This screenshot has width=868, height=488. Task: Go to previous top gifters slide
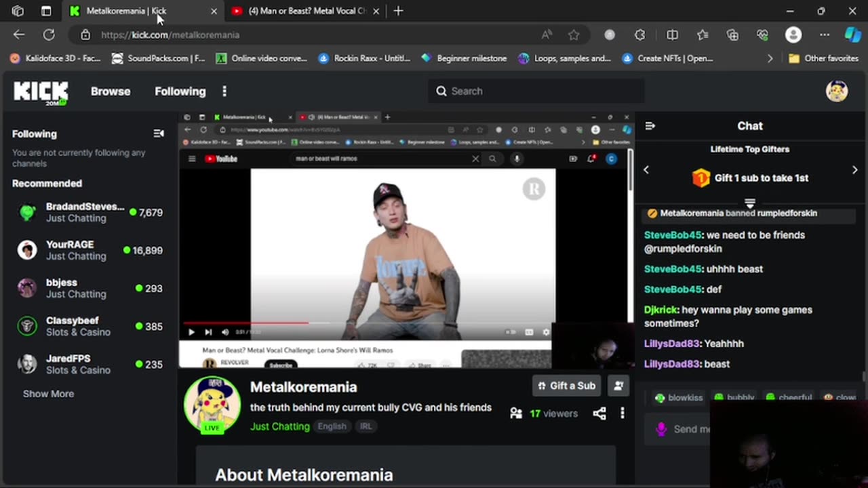point(646,170)
